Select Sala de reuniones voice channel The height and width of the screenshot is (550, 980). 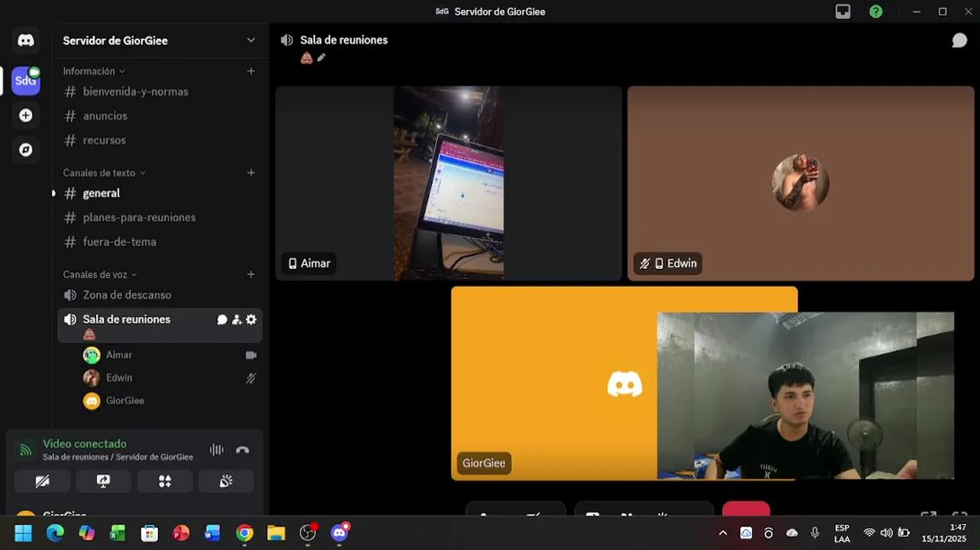(x=127, y=319)
